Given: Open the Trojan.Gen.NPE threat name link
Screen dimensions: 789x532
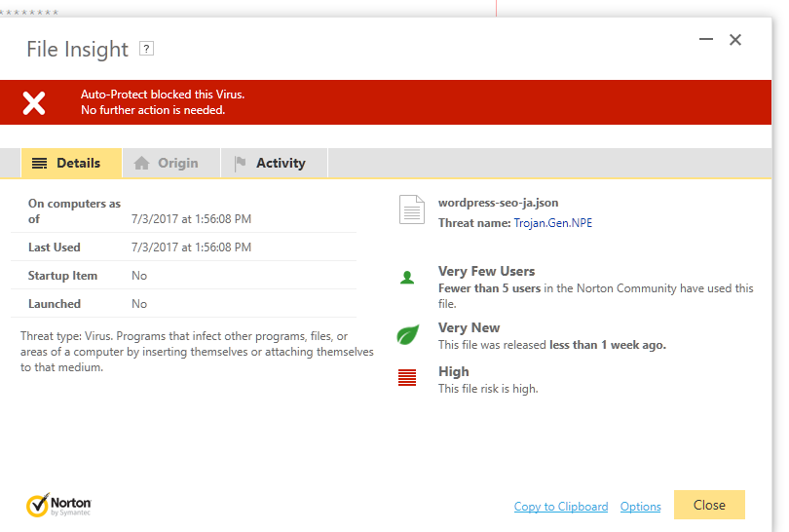Looking at the screenshot, I should pyautogui.click(x=552, y=223).
